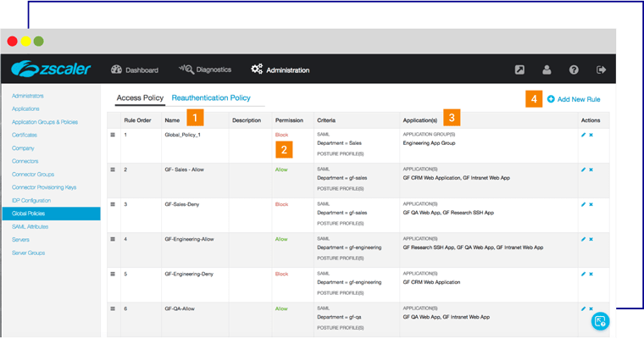Screen dimensions: 644x339
Task: Click the logout icon in top bar
Action: [x=601, y=69]
